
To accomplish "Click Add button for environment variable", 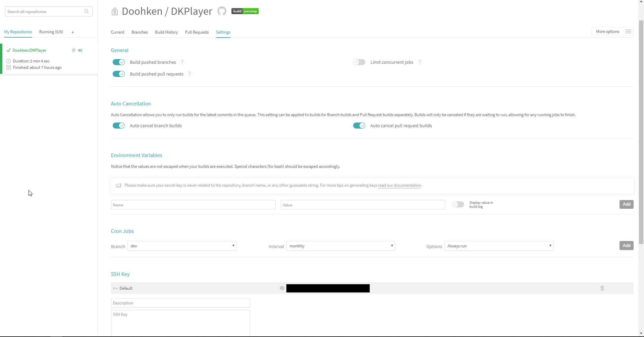I will [626, 204].
